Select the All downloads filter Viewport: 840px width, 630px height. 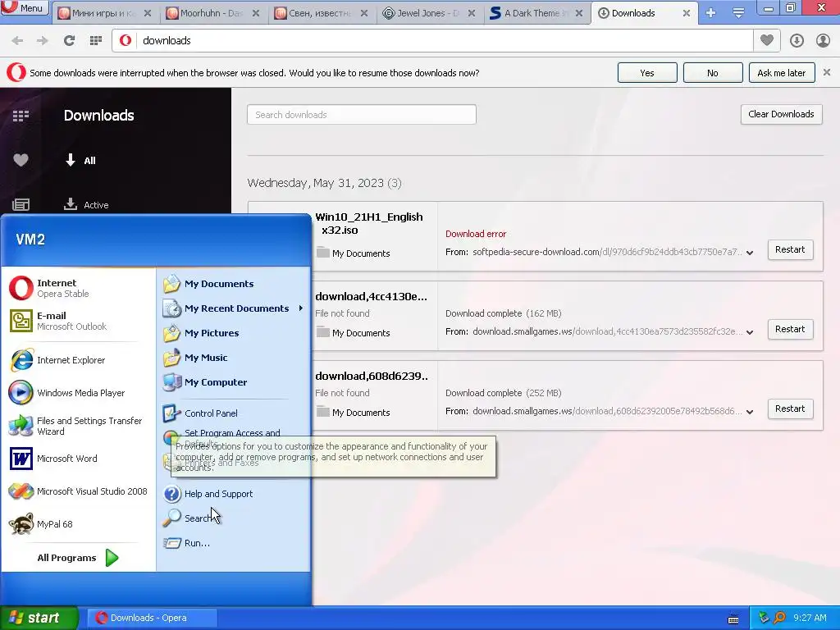[x=80, y=160]
